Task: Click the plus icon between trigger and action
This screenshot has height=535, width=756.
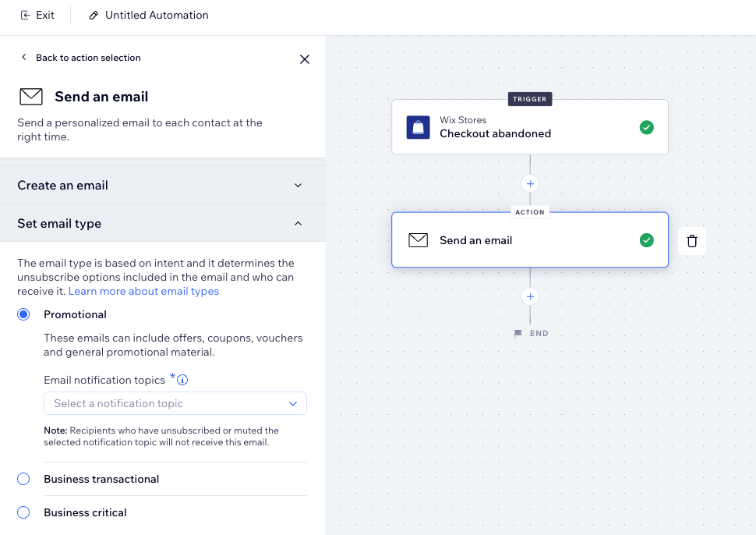Action: pos(530,183)
